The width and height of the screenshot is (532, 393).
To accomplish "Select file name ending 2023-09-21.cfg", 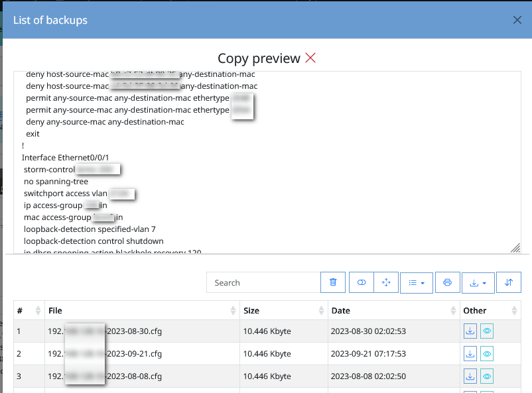I will [105, 354].
